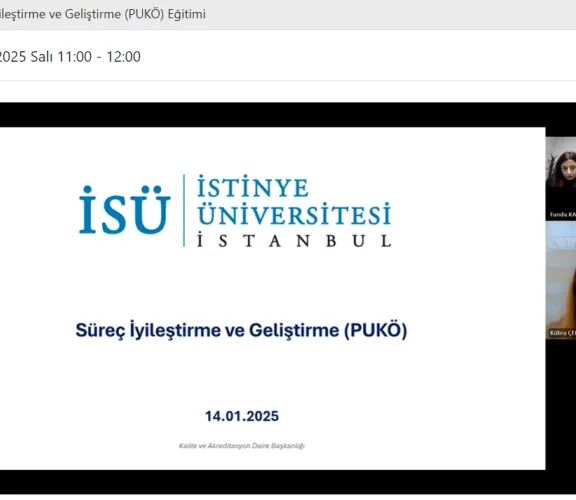Click the İstinye Üniversitesi İstanbul text
This screenshot has height=500, width=576.
pyautogui.click(x=294, y=211)
